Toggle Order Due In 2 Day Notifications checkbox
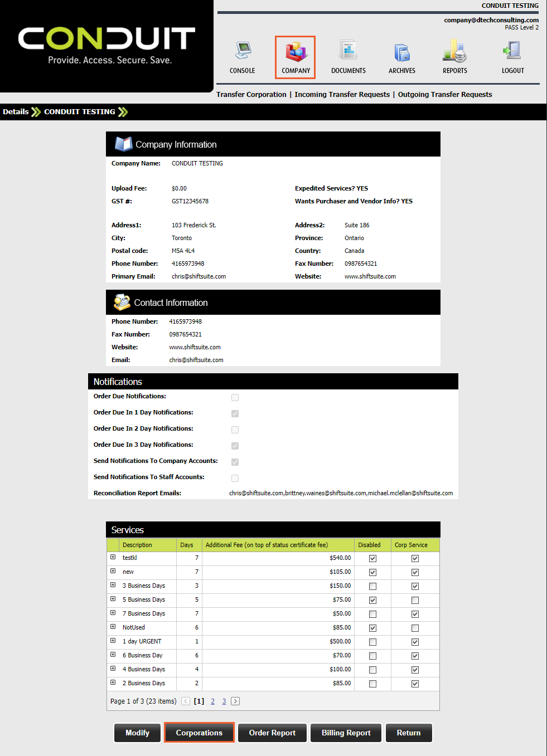This screenshot has height=756, width=547. 235,430
